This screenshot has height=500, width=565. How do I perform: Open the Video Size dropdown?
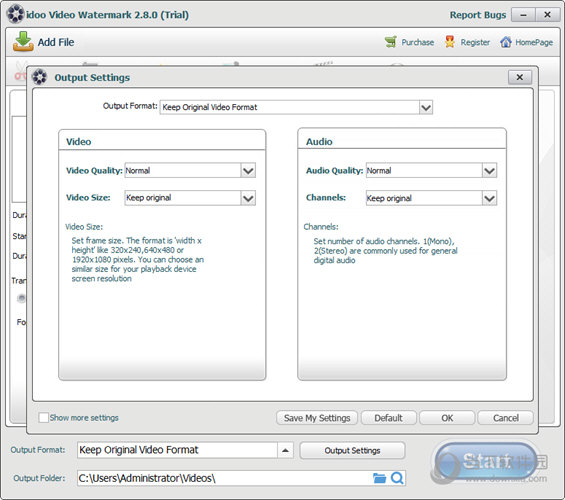click(248, 198)
